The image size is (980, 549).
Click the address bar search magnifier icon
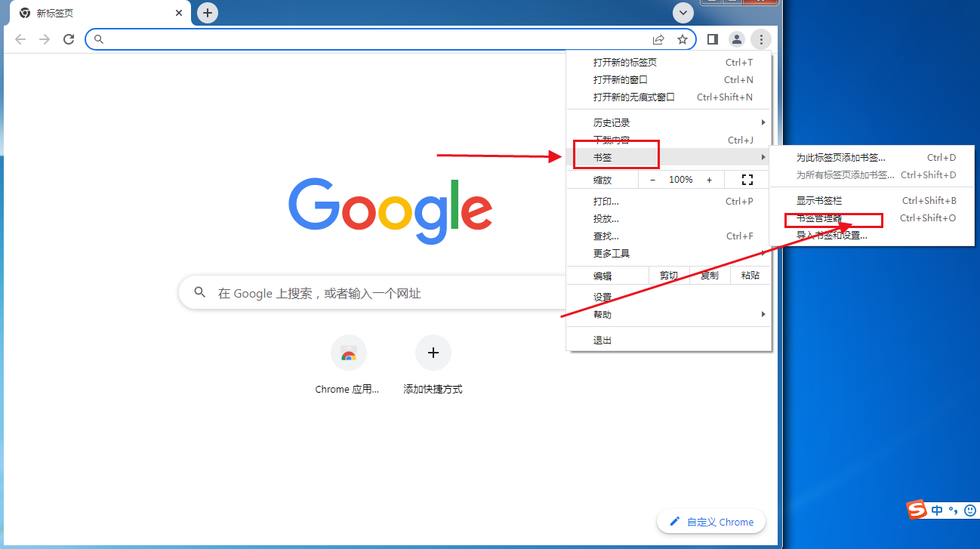[x=98, y=39]
